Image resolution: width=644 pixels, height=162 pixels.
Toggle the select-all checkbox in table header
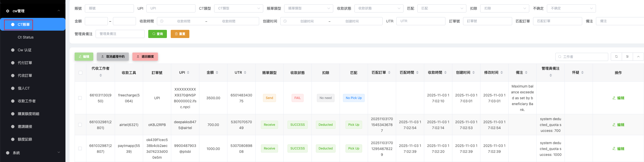(80, 73)
